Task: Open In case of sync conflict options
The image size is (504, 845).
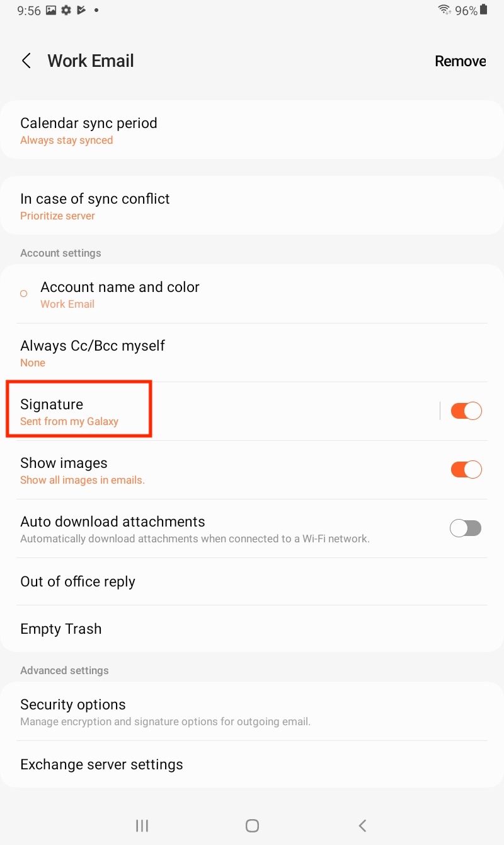Action: pyautogui.click(x=252, y=206)
